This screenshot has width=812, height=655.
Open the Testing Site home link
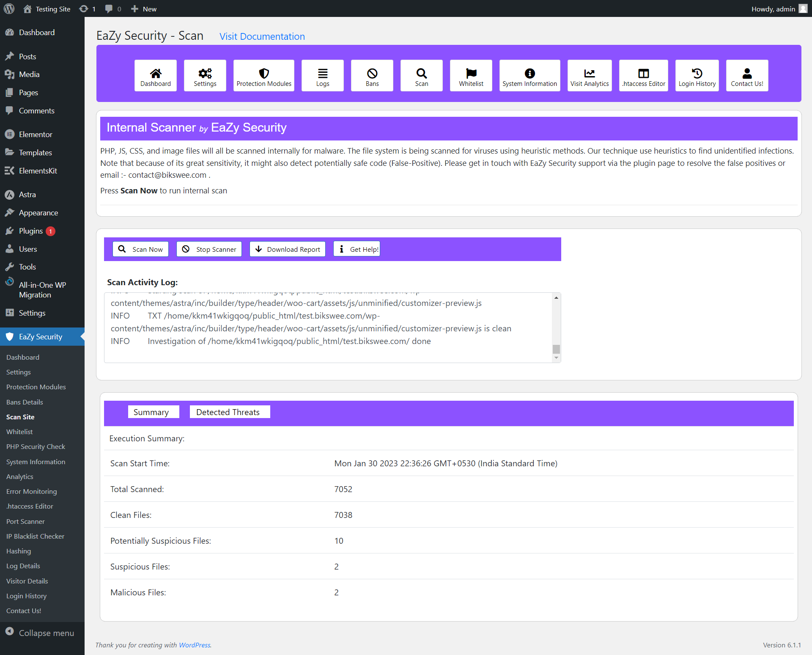[x=47, y=9]
